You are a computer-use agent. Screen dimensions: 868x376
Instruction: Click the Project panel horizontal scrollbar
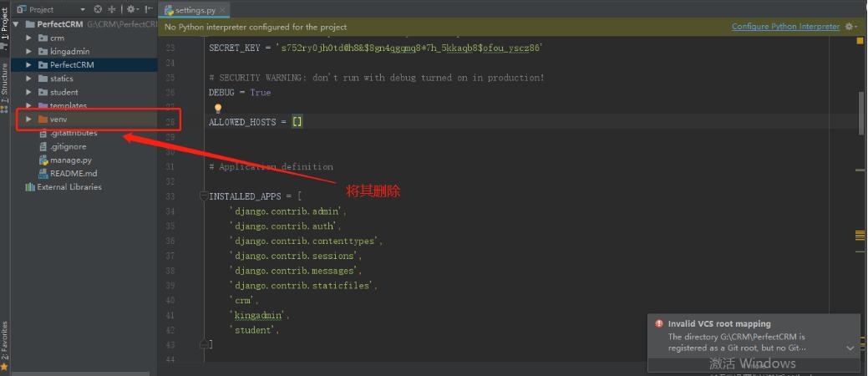pyautogui.click(x=80, y=373)
